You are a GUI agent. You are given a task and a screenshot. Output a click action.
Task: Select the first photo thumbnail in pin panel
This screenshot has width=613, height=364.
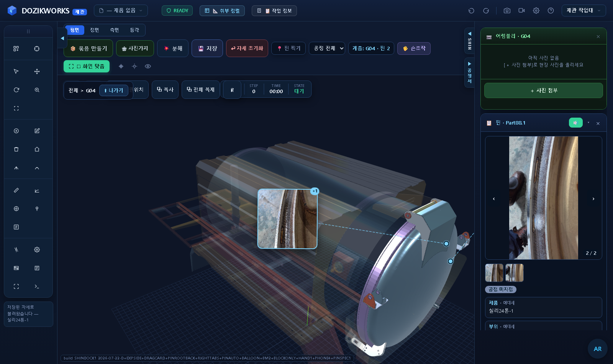[494, 273]
